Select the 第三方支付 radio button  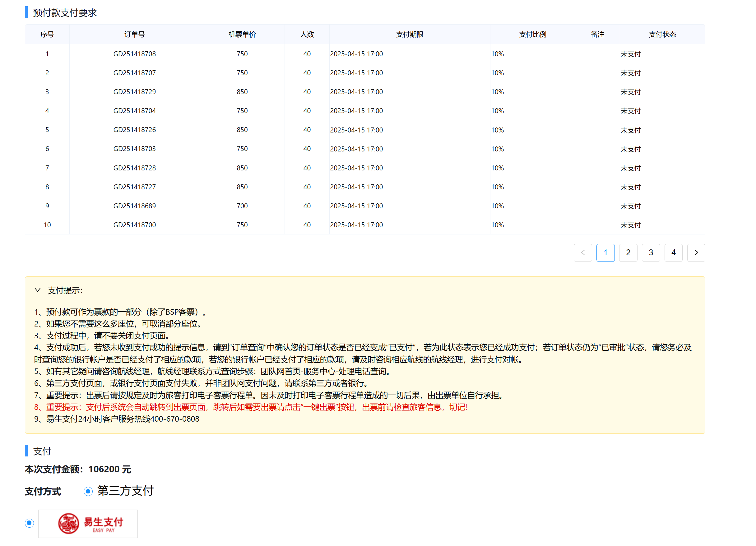[88, 491]
